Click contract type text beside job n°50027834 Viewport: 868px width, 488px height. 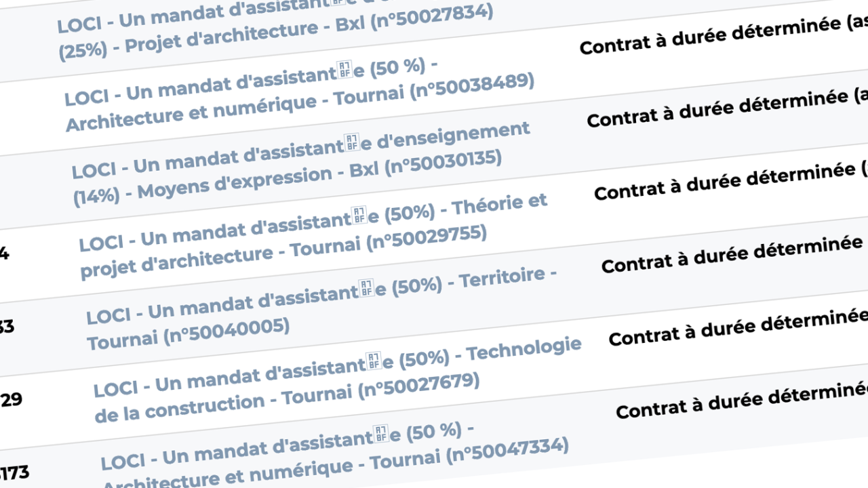tap(723, 35)
